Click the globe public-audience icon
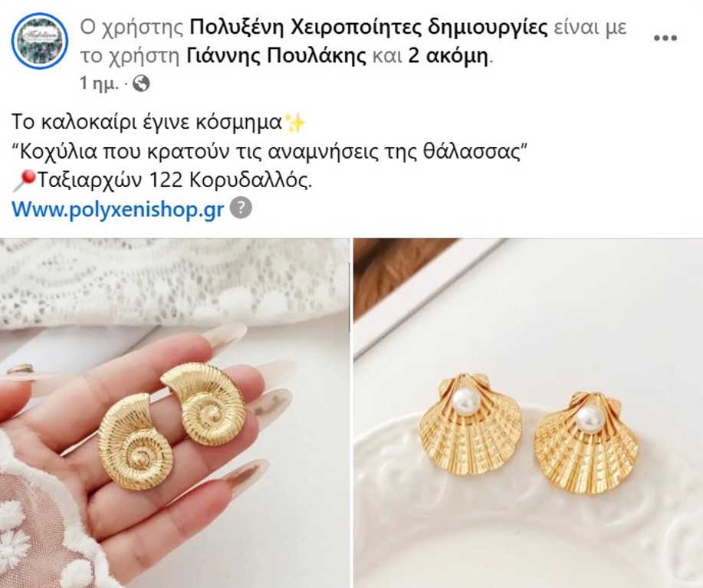 (x=142, y=84)
